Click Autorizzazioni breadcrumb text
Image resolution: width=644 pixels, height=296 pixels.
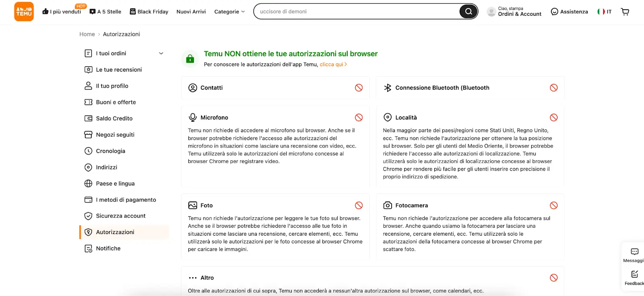point(122,34)
